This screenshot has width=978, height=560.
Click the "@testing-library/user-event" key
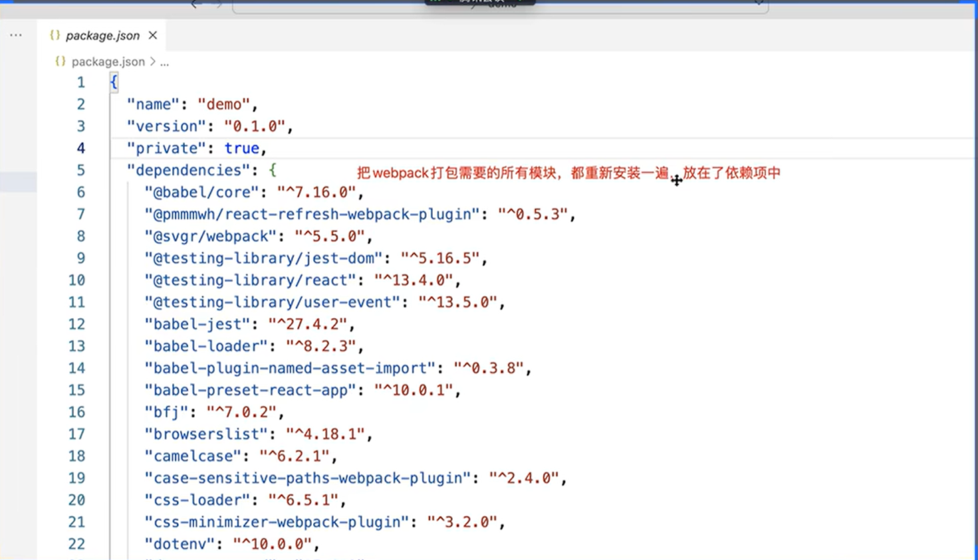pos(273,302)
